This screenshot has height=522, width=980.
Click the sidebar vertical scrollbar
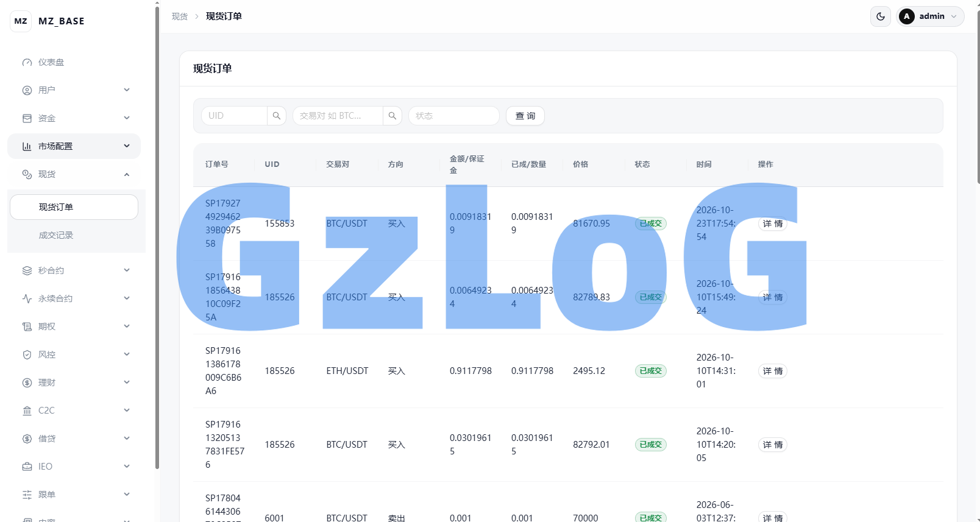157,238
